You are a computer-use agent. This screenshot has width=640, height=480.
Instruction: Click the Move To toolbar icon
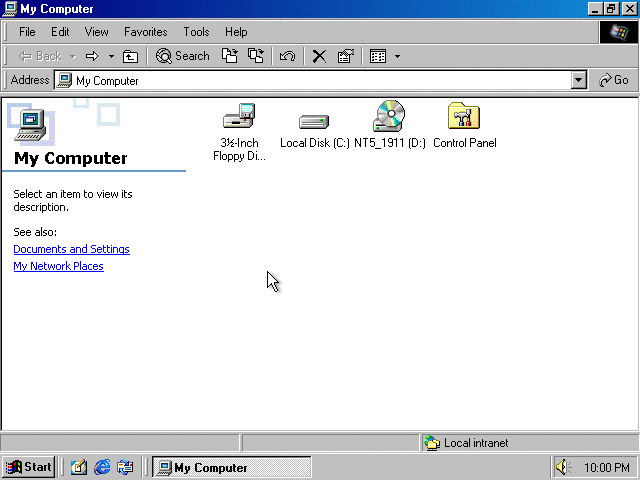230,56
